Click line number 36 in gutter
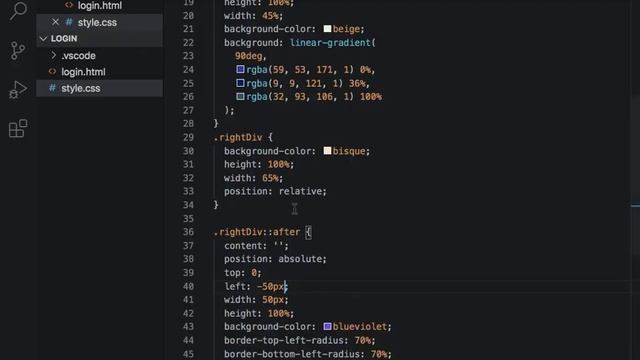 pos(188,232)
